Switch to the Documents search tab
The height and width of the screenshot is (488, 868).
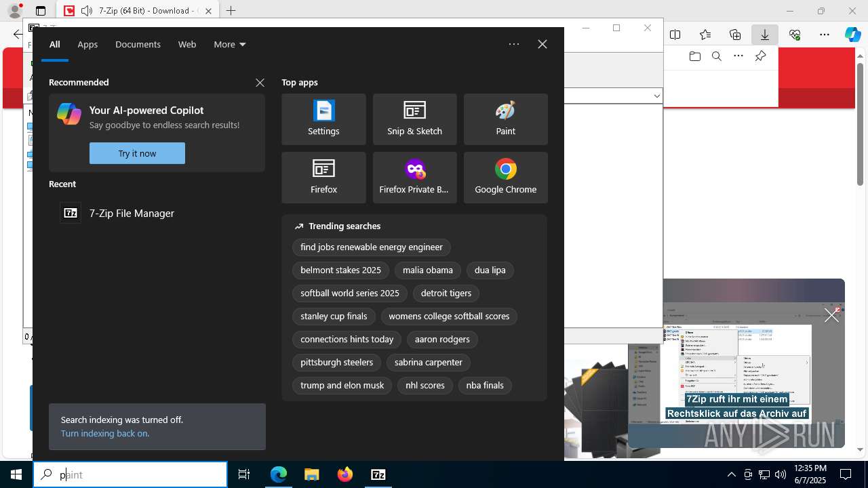click(x=138, y=44)
